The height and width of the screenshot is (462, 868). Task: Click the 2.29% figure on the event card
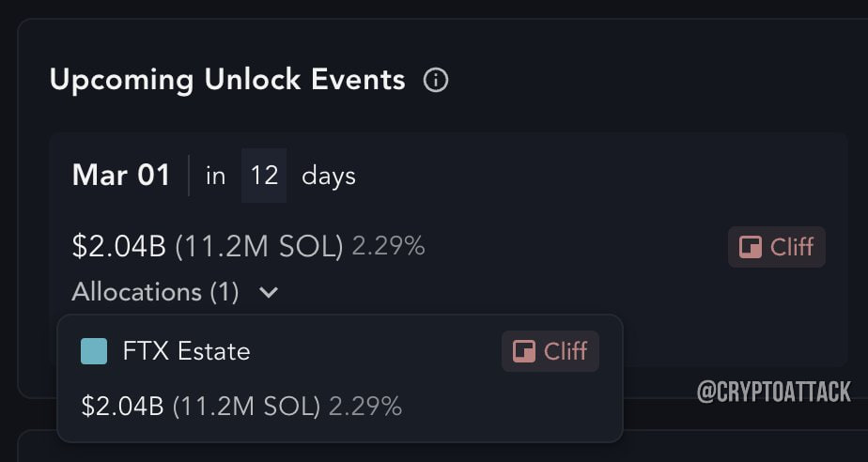(389, 246)
